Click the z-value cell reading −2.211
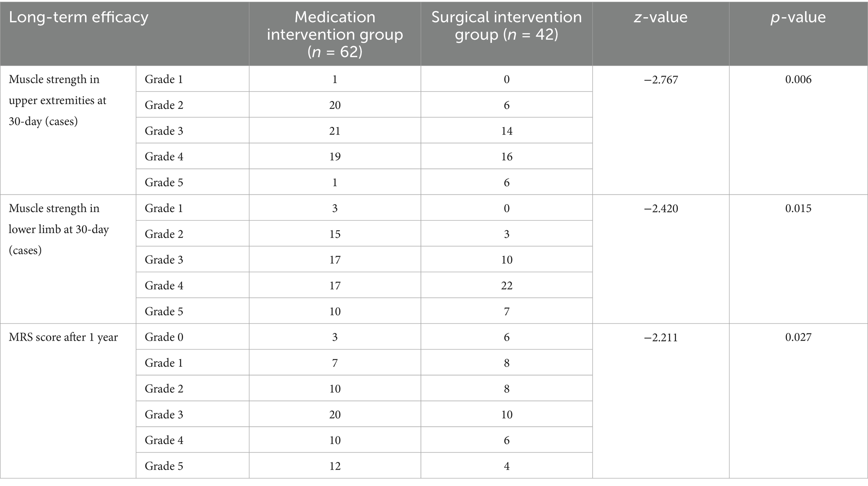868x486 pixels. coord(661,338)
